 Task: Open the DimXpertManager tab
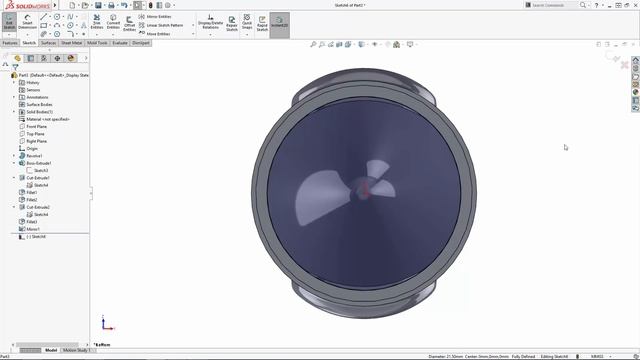[57, 58]
